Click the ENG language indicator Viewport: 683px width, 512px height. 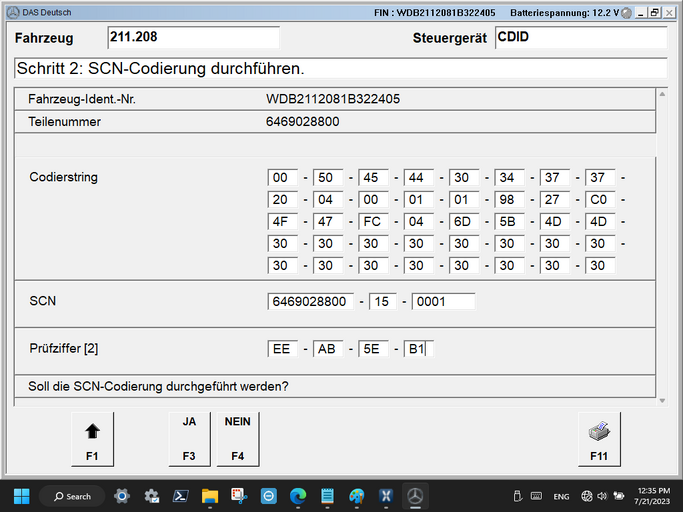[x=561, y=497]
